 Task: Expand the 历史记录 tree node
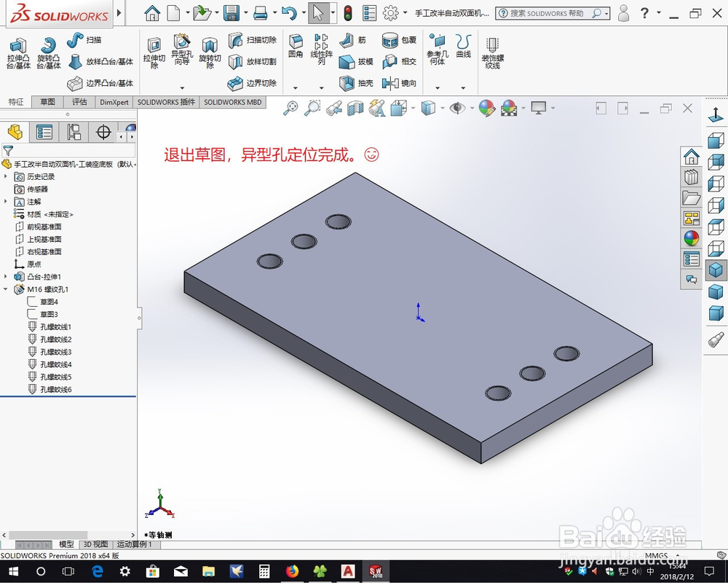[x=6, y=176]
